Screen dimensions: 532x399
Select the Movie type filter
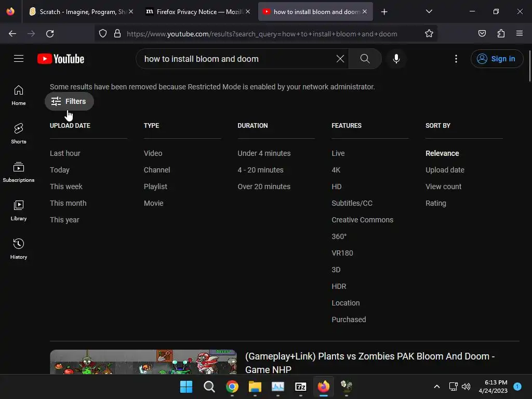(154, 203)
